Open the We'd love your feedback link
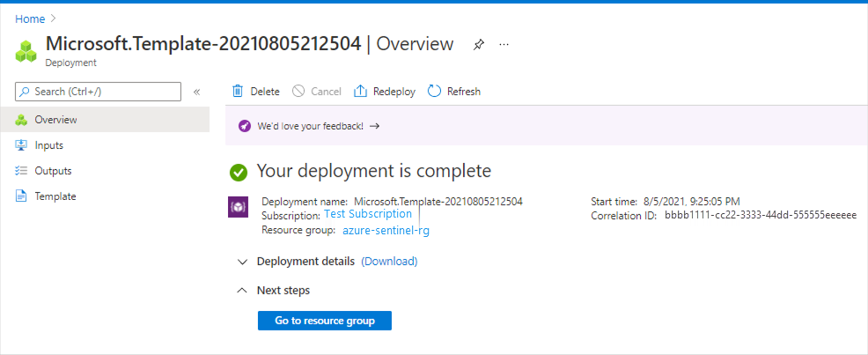 [311, 126]
